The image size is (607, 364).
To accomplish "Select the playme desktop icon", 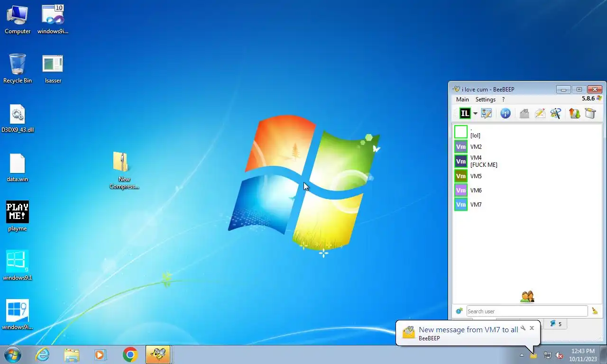I will point(18,217).
